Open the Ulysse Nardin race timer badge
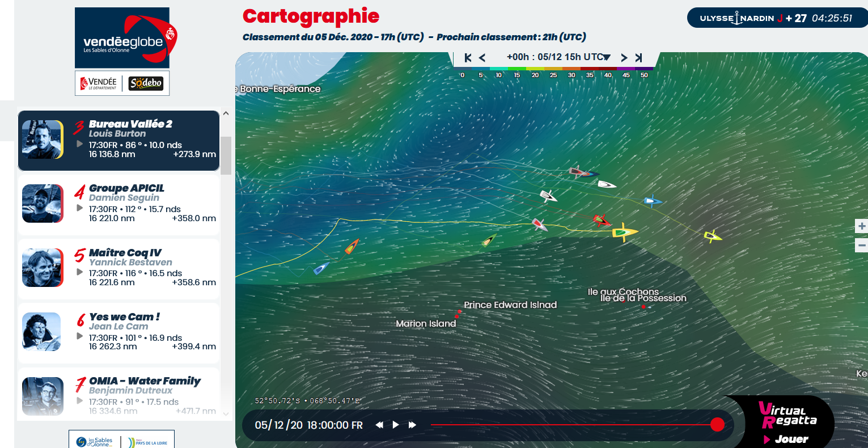This screenshot has width=868, height=448. click(777, 18)
